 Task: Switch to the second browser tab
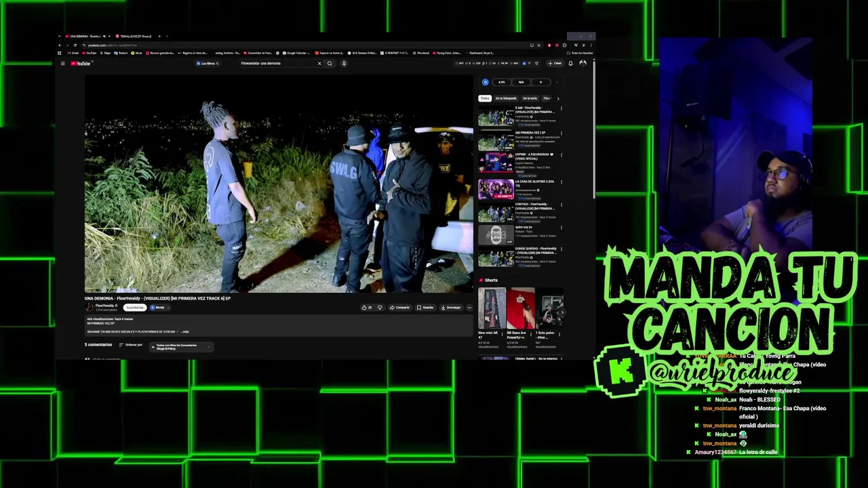click(x=135, y=37)
